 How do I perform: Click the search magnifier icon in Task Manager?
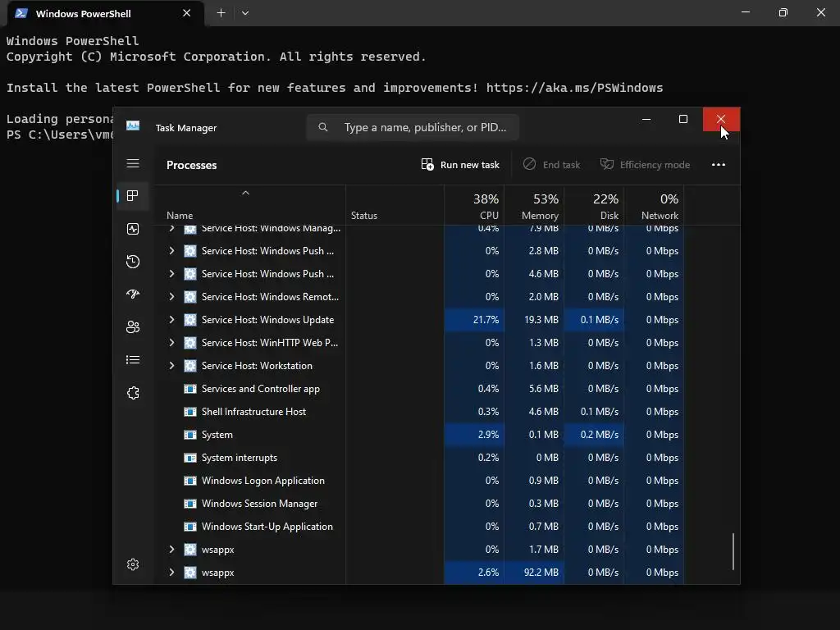point(323,127)
